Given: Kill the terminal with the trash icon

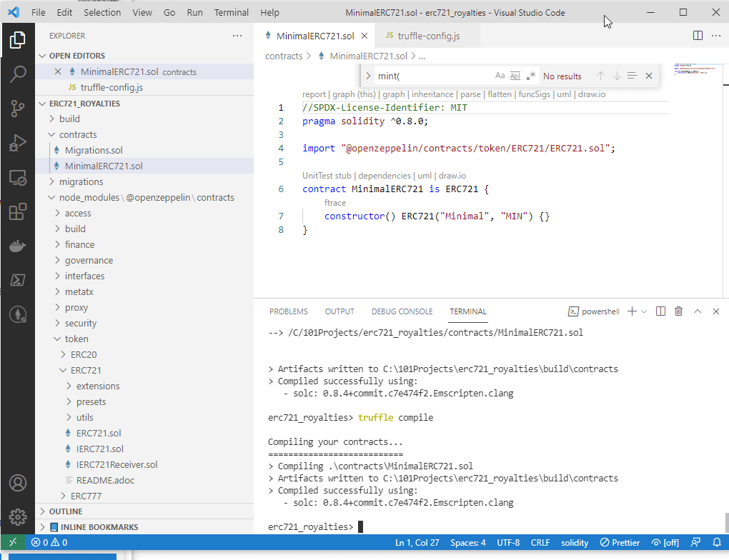Looking at the screenshot, I should [x=678, y=311].
